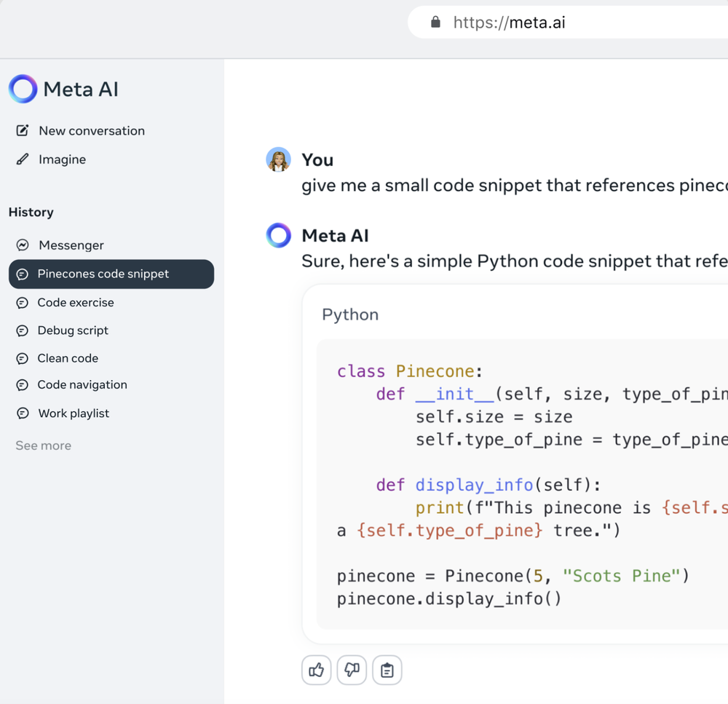The height and width of the screenshot is (704, 728).
Task: Click the Meta AI avatar beside the response
Action: 279,235
